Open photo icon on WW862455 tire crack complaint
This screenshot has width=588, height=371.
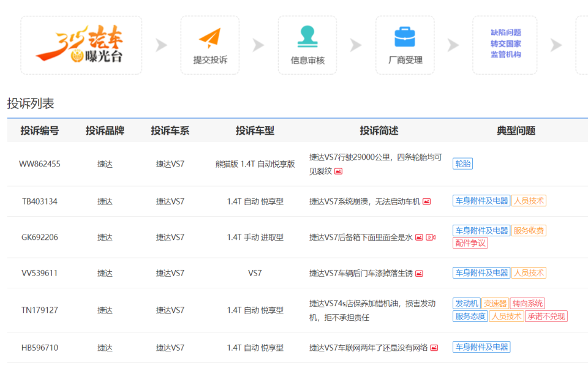click(x=338, y=170)
